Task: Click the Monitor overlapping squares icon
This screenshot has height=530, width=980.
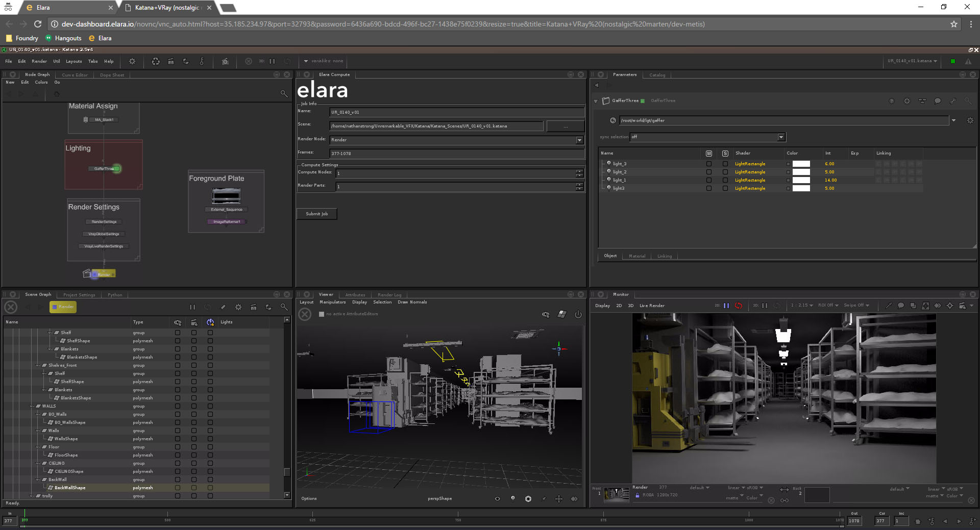Action: pyautogui.click(x=913, y=306)
